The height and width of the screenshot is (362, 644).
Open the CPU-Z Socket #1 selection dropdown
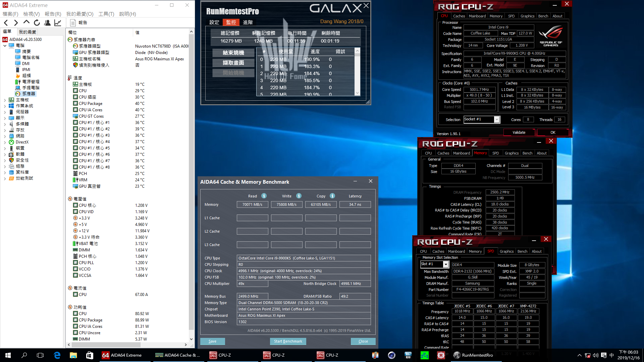click(x=497, y=120)
